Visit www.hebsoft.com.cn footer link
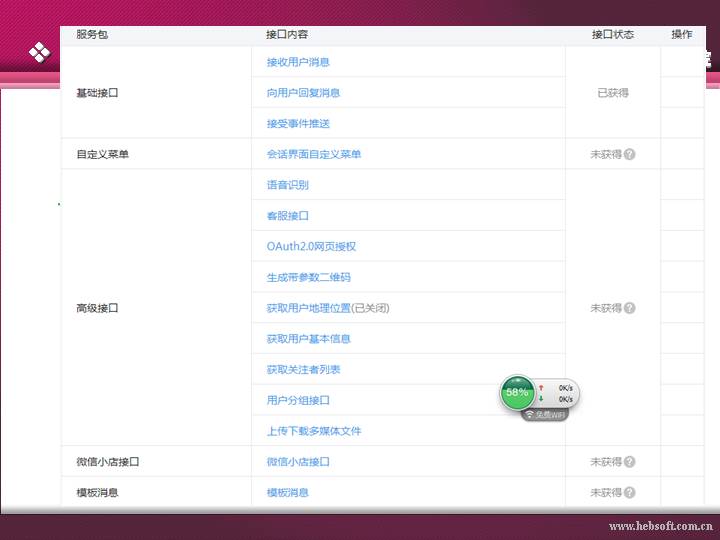 click(x=659, y=526)
